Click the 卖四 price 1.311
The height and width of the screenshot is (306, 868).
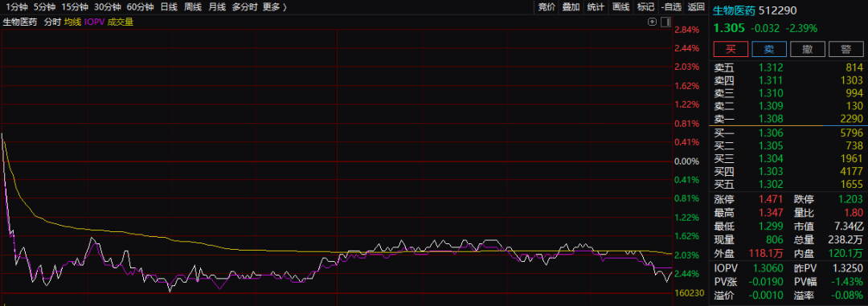coord(771,80)
